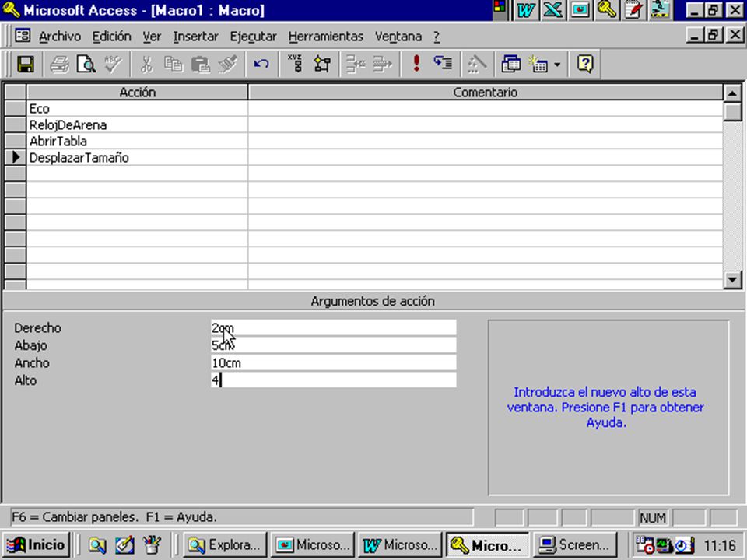Click the Delete Rows toolbar icon
The image size is (747, 560).
[383, 64]
